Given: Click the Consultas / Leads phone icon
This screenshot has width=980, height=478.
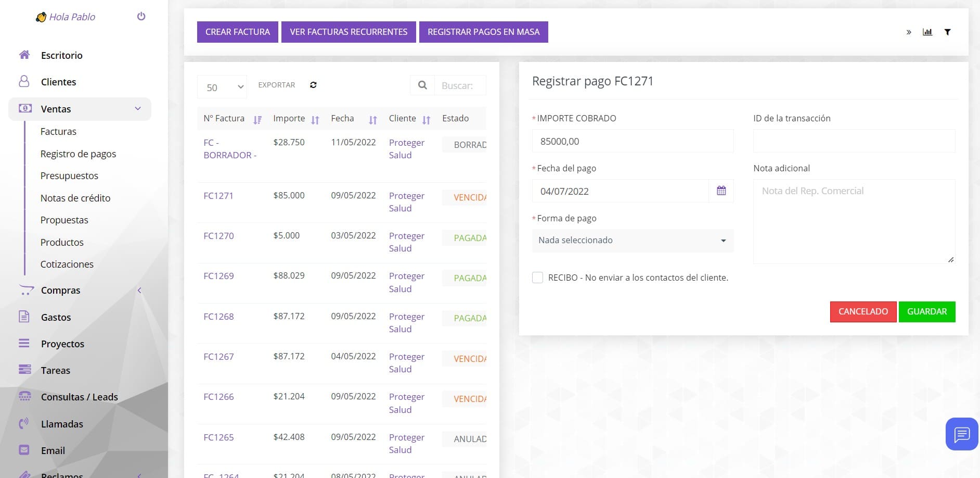Looking at the screenshot, I should point(24,396).
